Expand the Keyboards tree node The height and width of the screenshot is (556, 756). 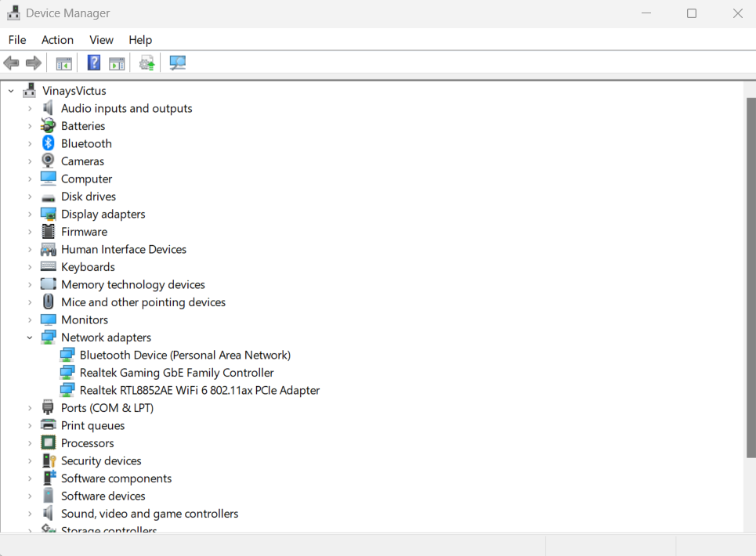[30, 266]
